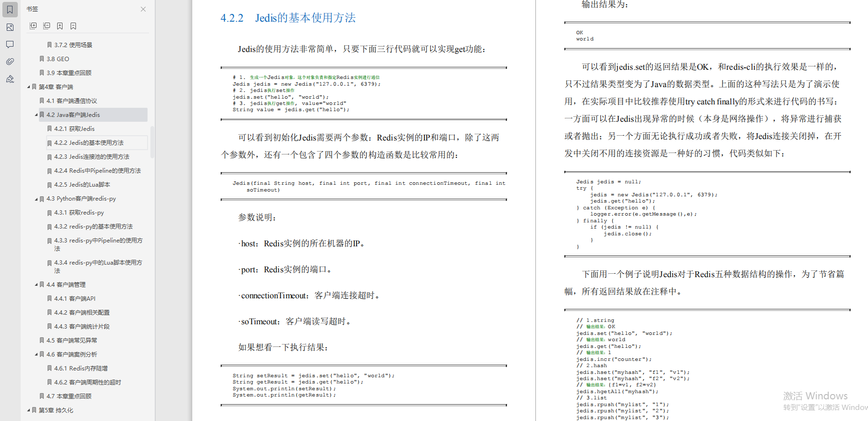Click the expand all bookmarks icon
This screenshot has width=868, height=421.
coord(33,26)
